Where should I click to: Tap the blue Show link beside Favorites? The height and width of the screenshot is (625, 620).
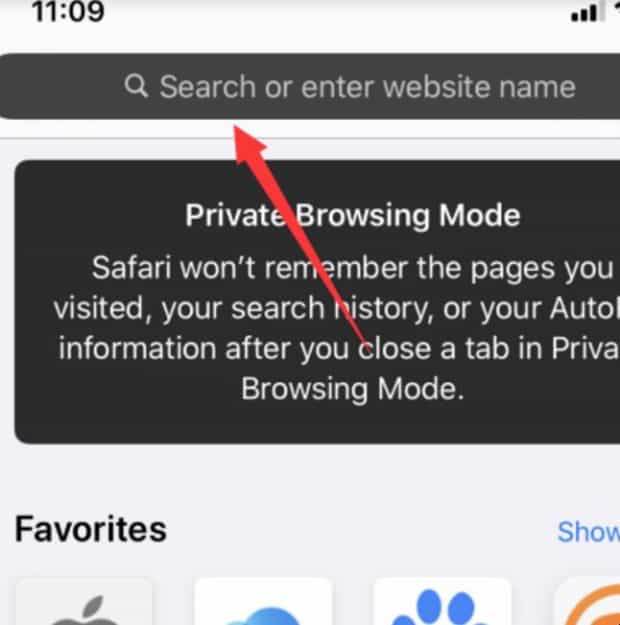coord(589,531)
